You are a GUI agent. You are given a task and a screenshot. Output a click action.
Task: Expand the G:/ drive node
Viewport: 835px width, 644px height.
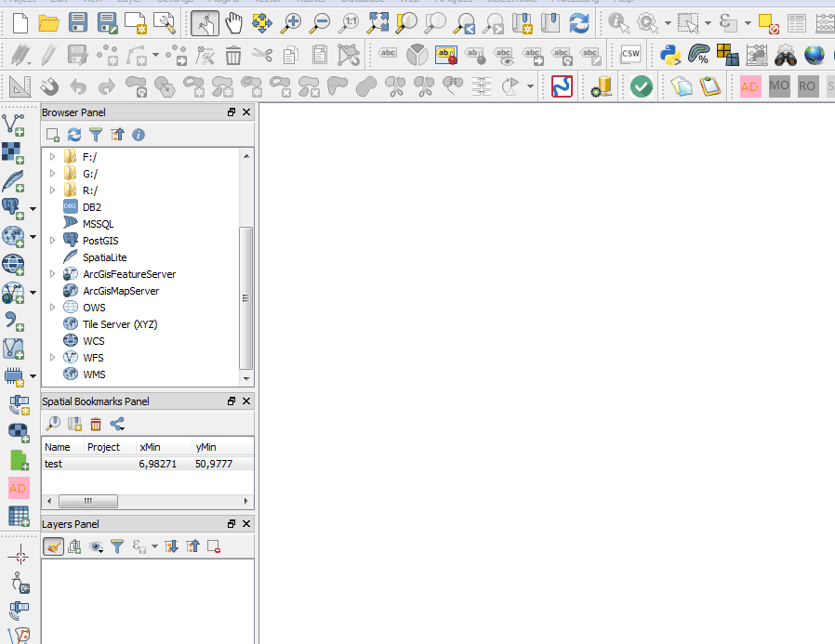(52, 173)
